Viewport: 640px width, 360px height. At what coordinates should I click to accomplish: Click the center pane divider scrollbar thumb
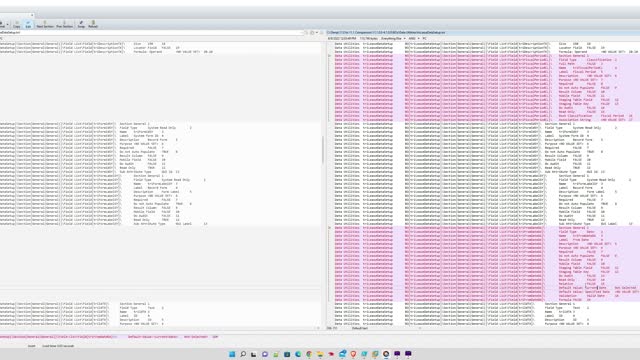323,150
